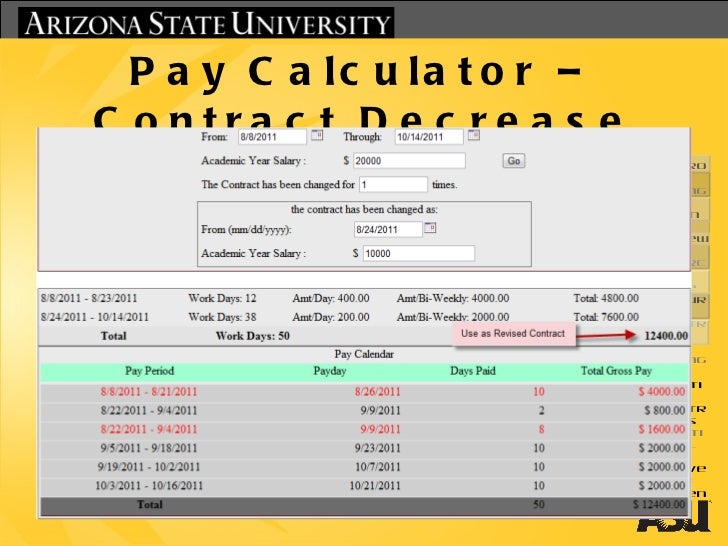Open the calendar picker beside the 10/14/2011 Through date
This screenshot has height=546, width=728.
(x=474, y=135)
